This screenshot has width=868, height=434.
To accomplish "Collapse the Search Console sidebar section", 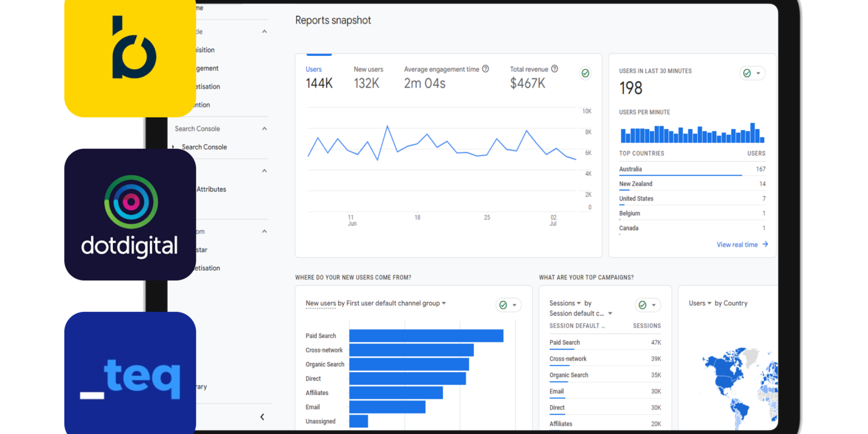I will pos(264,129).
